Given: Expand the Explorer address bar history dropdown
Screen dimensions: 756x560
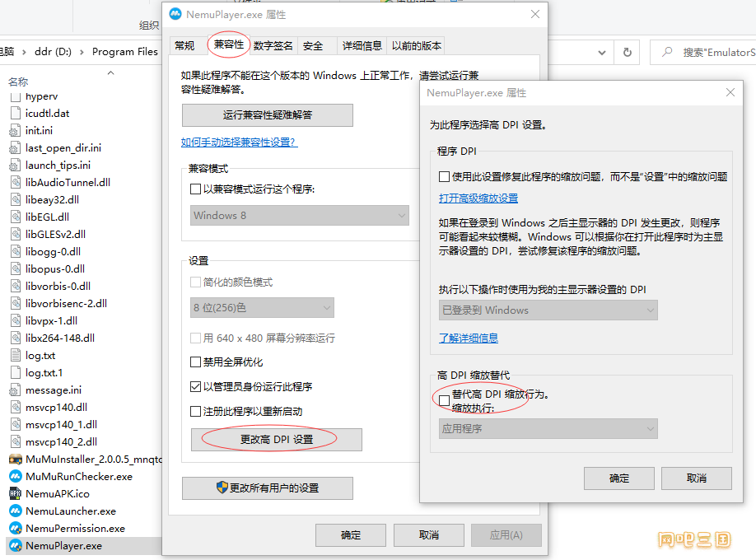Looking at the screenshot, I should (602, 53).
